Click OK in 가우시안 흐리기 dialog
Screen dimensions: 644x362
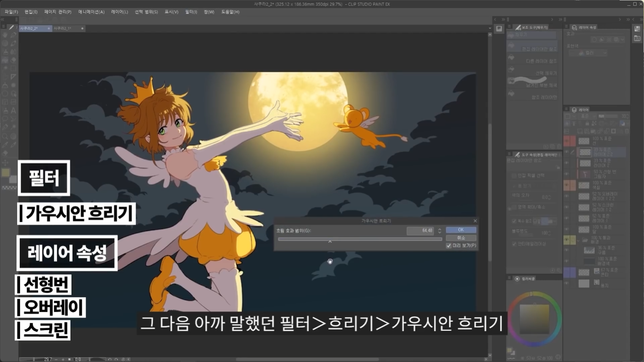point(461,230)
